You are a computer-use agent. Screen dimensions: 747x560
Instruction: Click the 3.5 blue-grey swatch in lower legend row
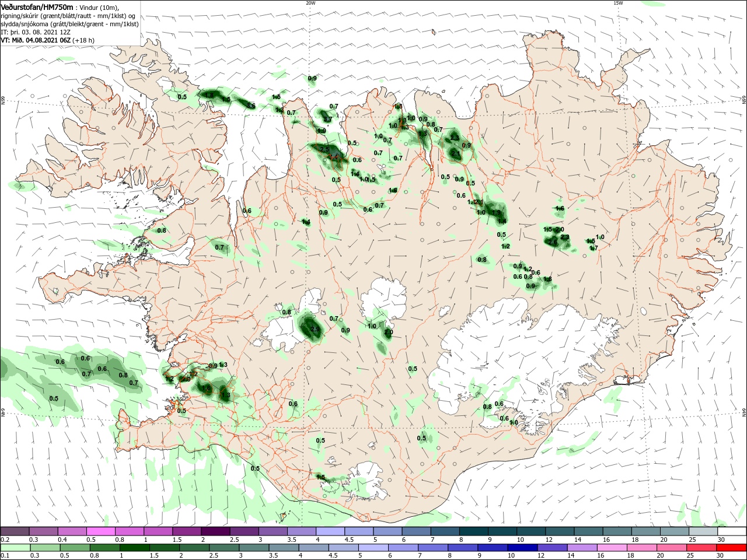(284, 548)
